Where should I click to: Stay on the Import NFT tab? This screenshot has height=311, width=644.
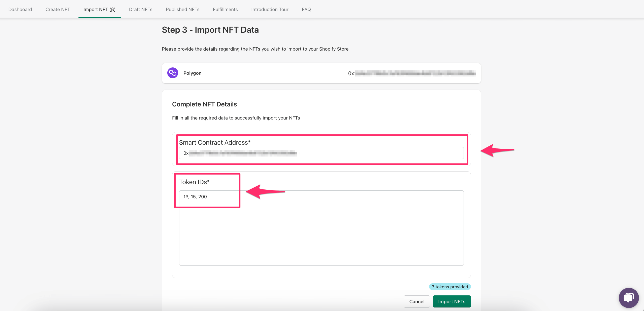[99, 9]
